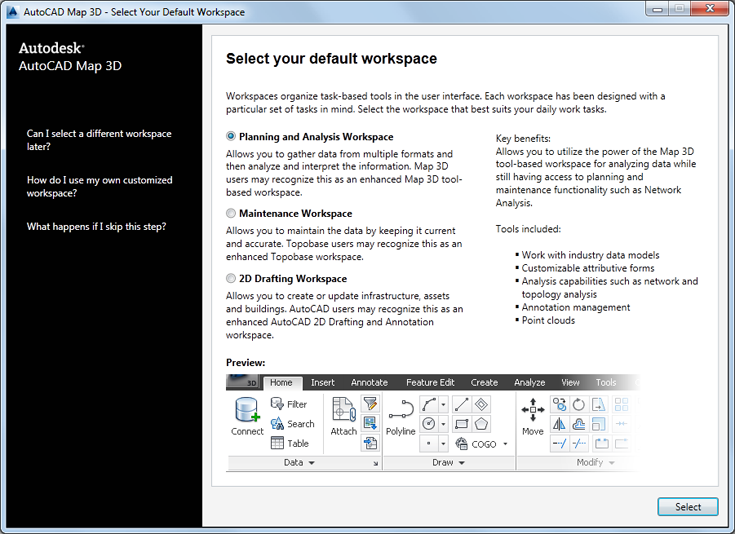Click the Polygon pentagon icon in Draw panel
This screenshot has width=735, height=534.
click(x=481, y=424)
